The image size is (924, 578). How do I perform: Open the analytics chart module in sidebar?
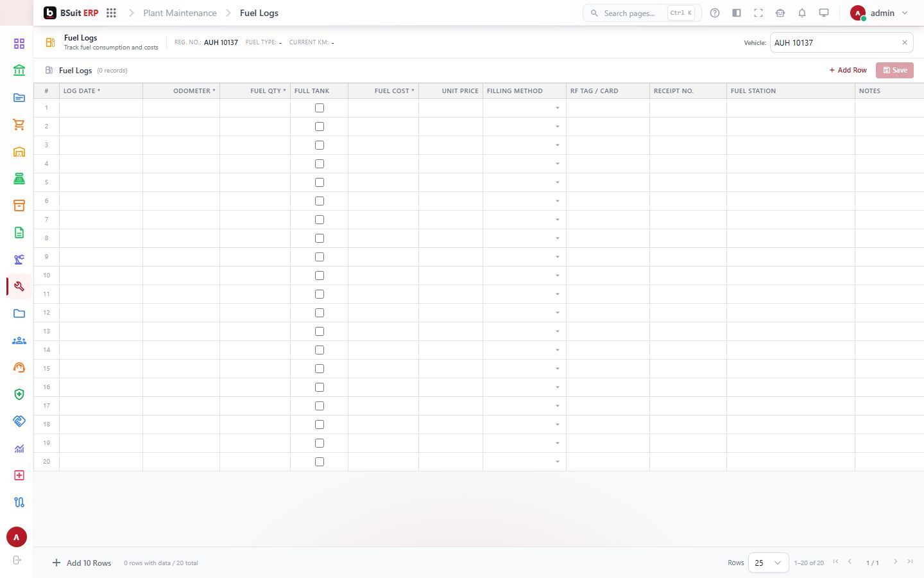pos(19,448)
